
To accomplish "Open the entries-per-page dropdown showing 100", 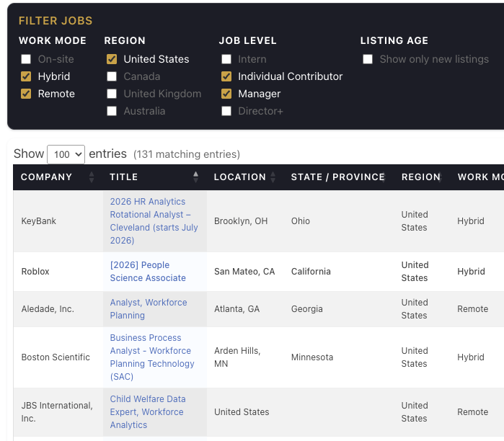I will tap(66, 154).
